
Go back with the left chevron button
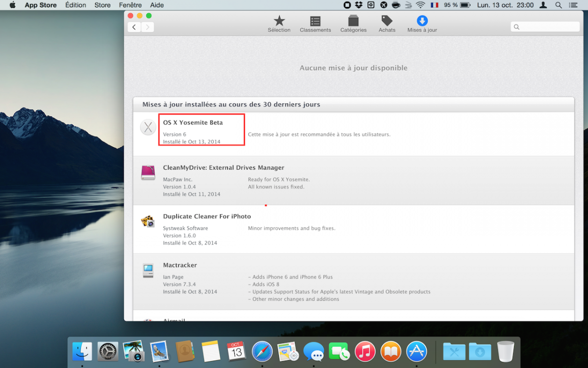[x=134, y=27]
